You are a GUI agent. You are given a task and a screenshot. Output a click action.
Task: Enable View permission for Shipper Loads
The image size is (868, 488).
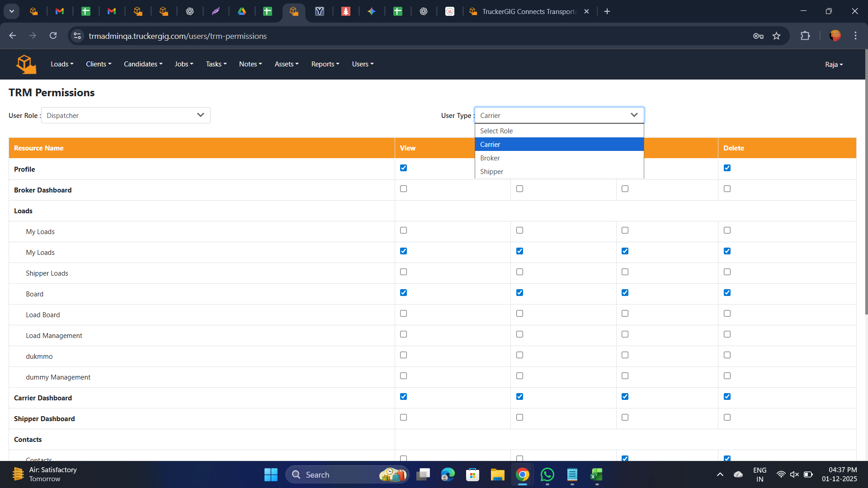[403, 272]
